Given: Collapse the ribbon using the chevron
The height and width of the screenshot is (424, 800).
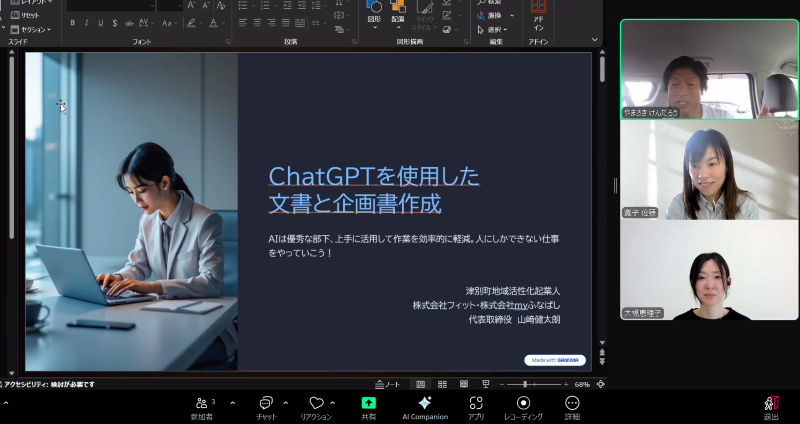Looking at the screenshot, I should coord(594,39).
